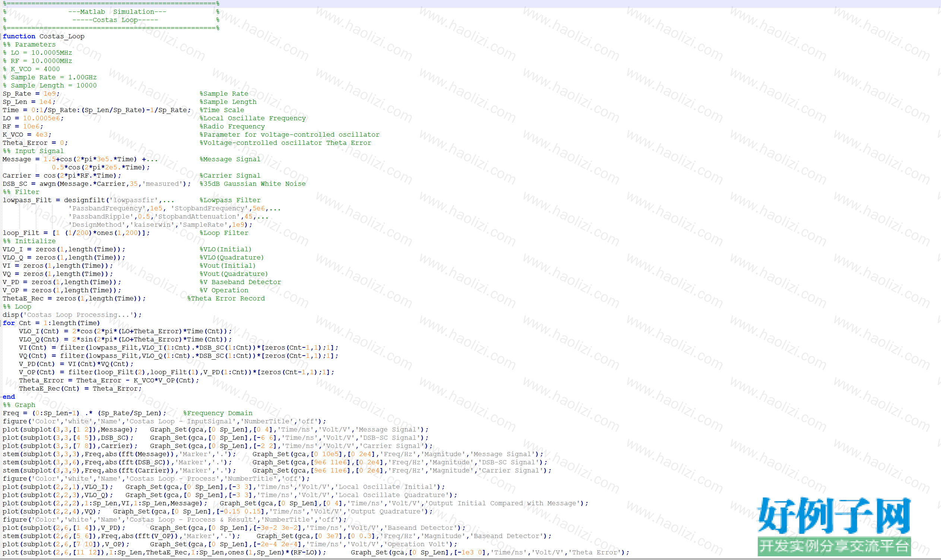Click the 'Sp_Rate = 1e9;' assignment
The height and width of the screenshot is (560, 941).
31,93
